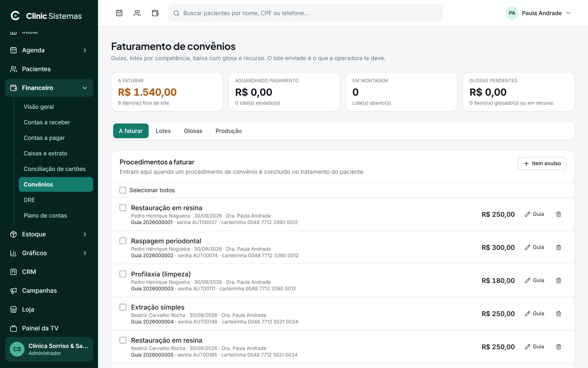Open DRE in sidebar
This screenshot has width=588, height=368.
(x=56, y=200)
